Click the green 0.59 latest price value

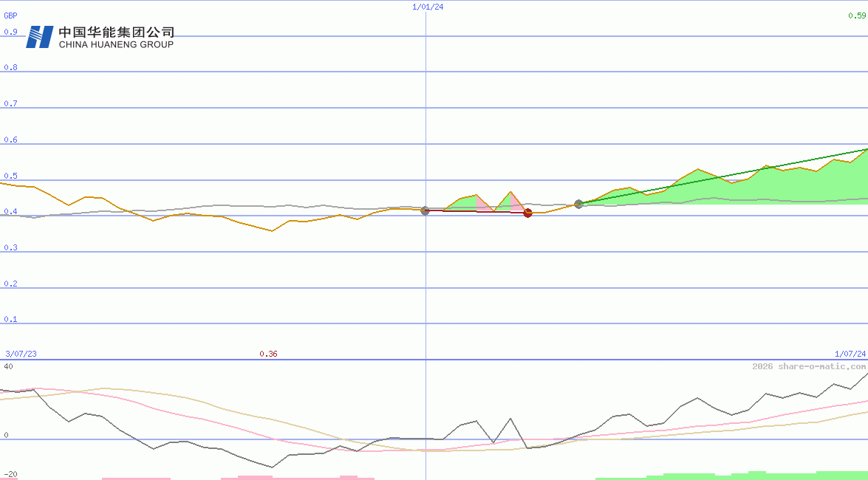pos(857,16)
